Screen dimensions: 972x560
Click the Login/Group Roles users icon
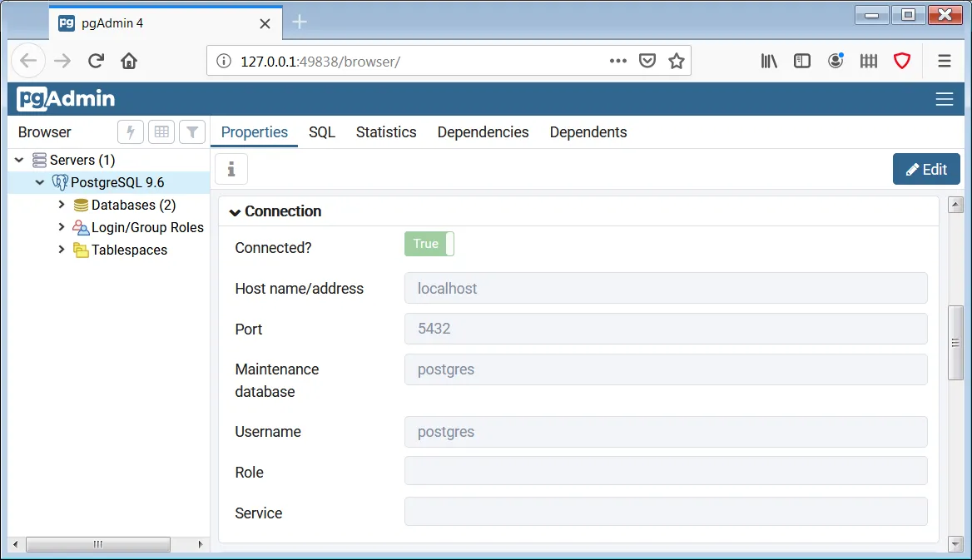81,228
